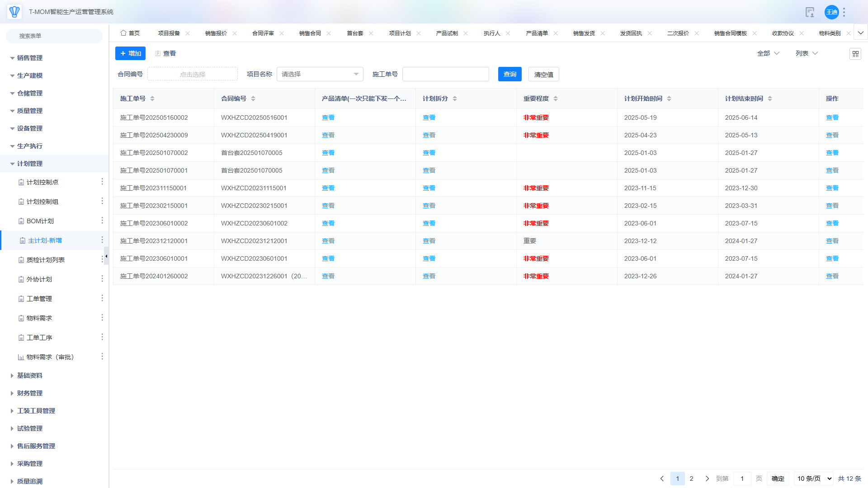Image resolution: width=868 pixels, height=488 pixels.
Task: Collapse the 计划管理 menu group
Action: 30,164
